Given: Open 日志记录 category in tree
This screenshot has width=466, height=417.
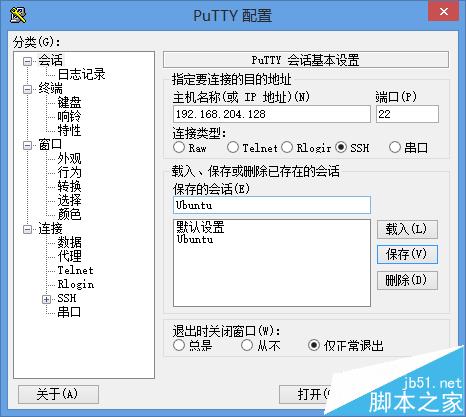Looking at the screenshot, I should pos(81,74).
